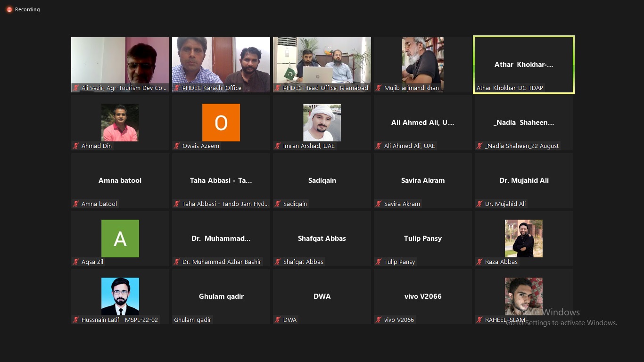Select Mujib arjmand khan's video tile
This screenshot has width=644, height=362.
coord(422,61)
